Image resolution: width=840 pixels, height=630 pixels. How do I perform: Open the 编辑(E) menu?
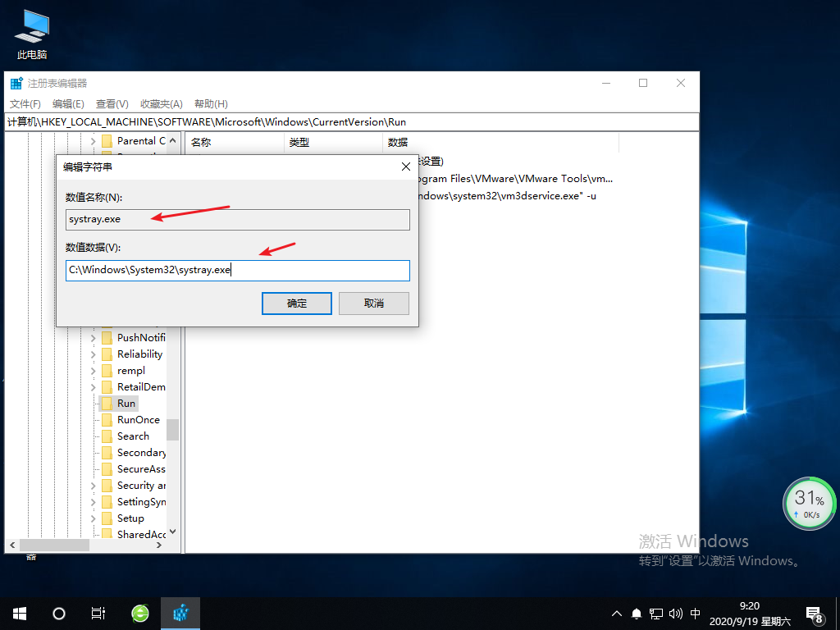point(67,103)
